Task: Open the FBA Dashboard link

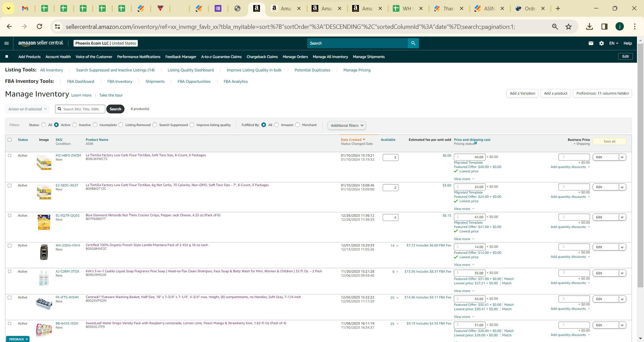Action: point(80,81)
